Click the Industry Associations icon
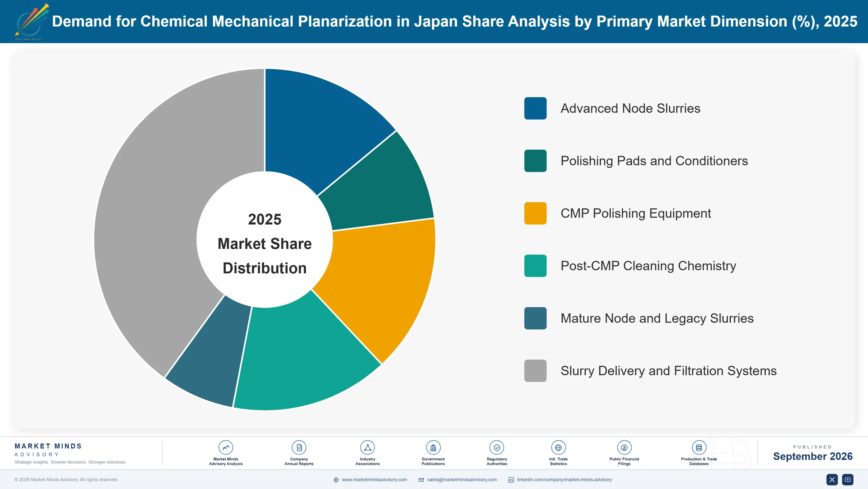Viewport: 868px width, 489px height. tap(367, 447)
